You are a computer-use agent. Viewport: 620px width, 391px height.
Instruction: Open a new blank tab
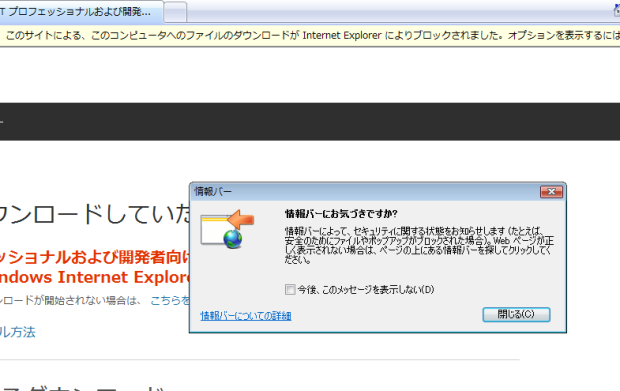[x=175, y=12]
